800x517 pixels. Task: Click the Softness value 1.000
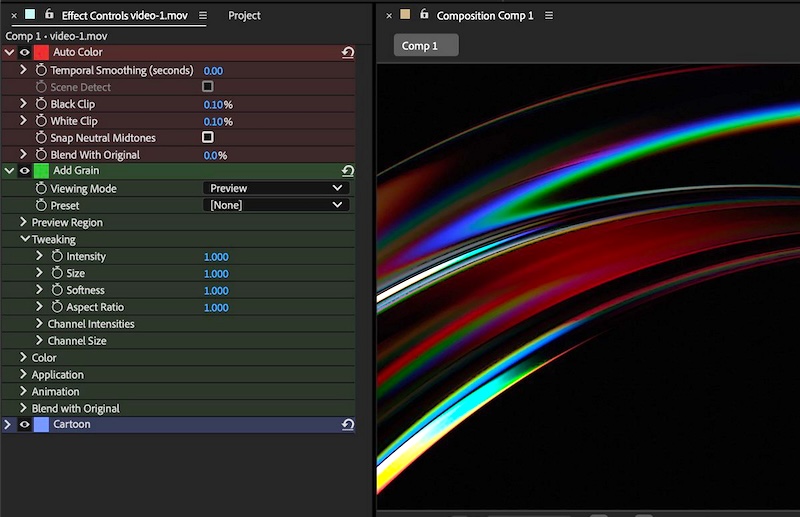point(216,290)
